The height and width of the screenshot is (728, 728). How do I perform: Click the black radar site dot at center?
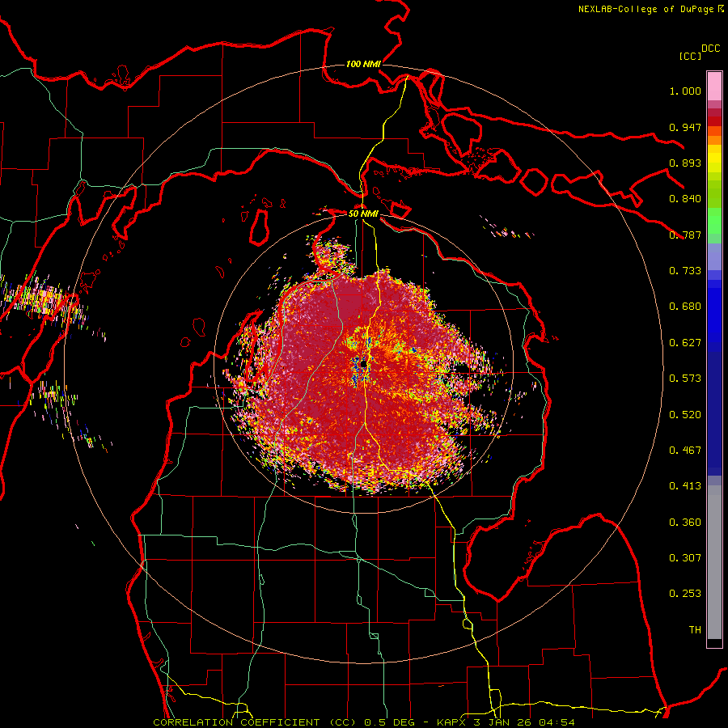coord(363,363)
